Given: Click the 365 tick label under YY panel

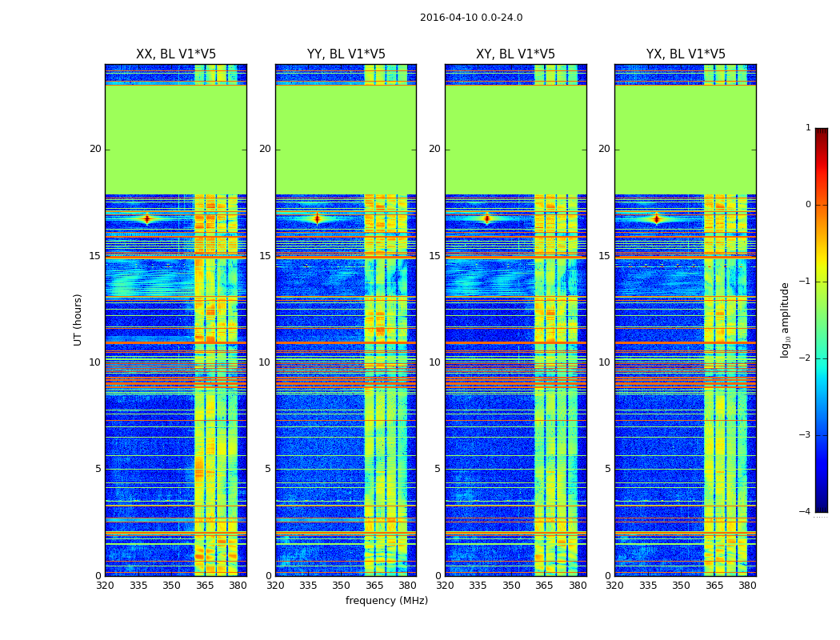Looking at the screenshot, I should coord(374,586).
